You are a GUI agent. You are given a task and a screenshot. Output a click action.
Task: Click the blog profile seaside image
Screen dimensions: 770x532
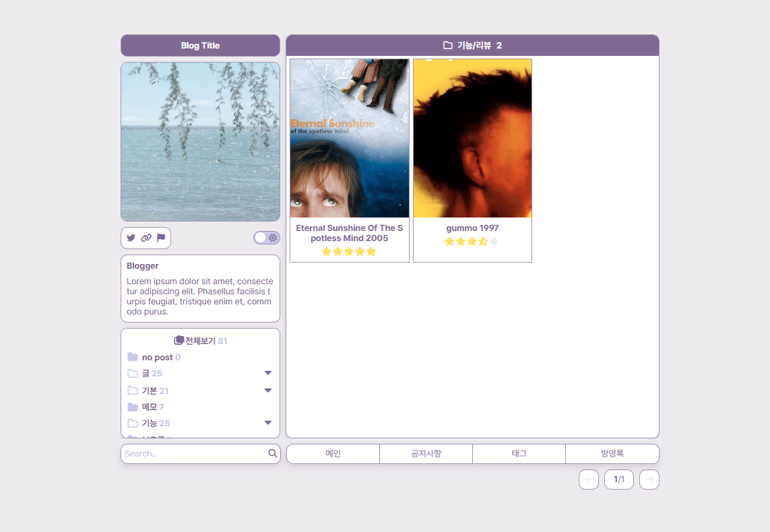pos(200,142)
